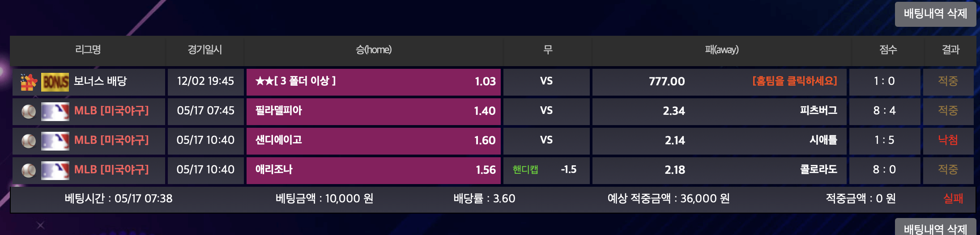Select the 필라델피아 home pick at 1.40

point(373,111)
